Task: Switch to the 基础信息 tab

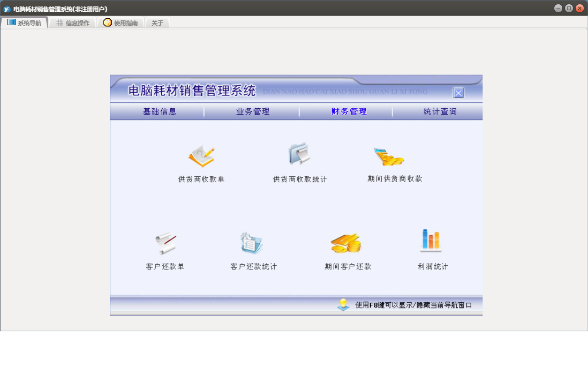Action: click(x=160, y=111)
